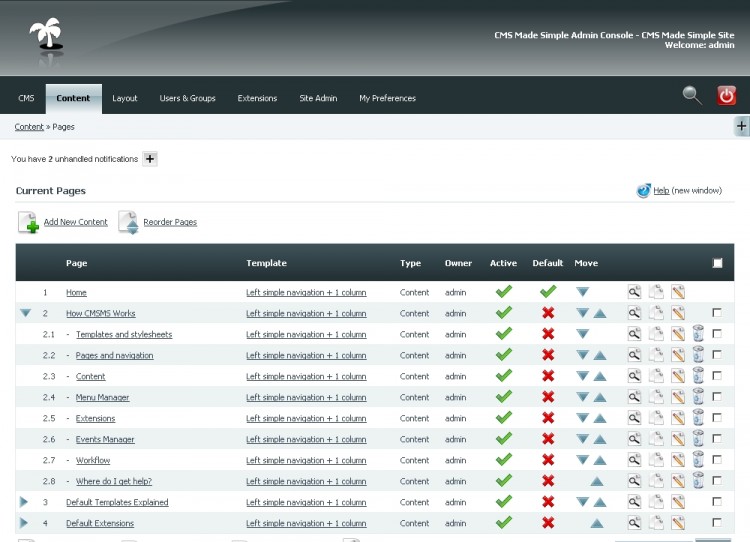Viewport: 750px width, 542px height.
Task: View the Content page with magnifier icon
Action: tap(634, 376)
